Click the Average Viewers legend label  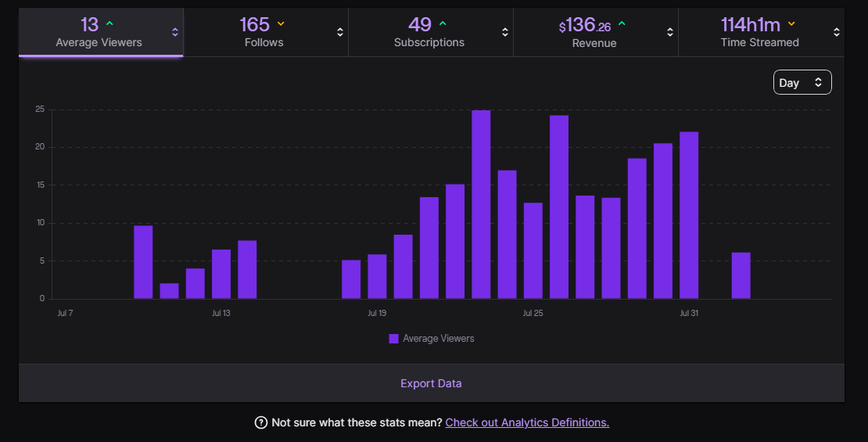point(439,339)
